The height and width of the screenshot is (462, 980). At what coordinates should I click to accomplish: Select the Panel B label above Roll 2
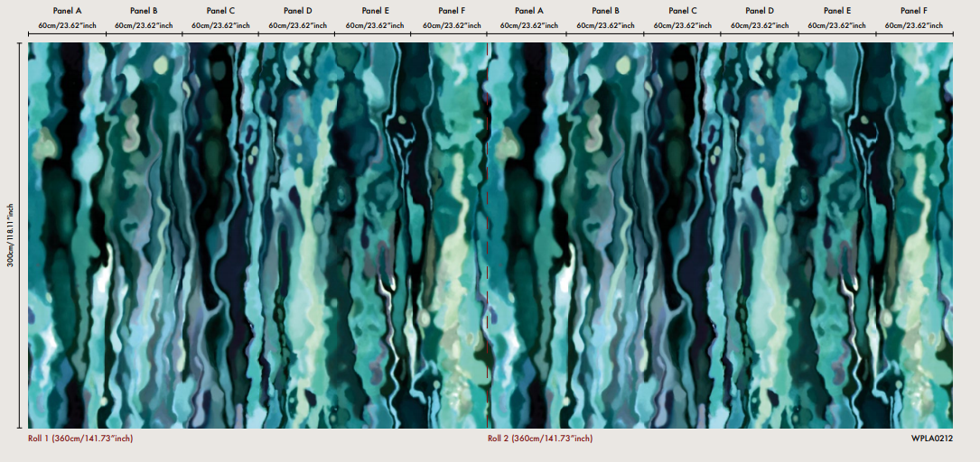click(x=606, y=11)
